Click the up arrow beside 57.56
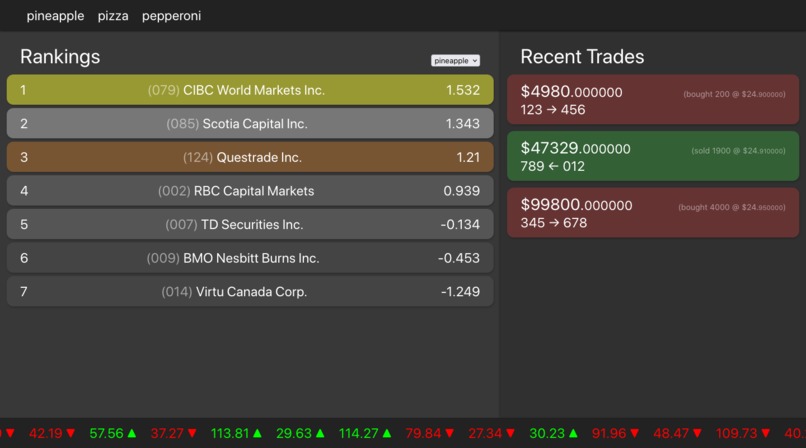This screenshot has width=806, height=448. point(132,434)
